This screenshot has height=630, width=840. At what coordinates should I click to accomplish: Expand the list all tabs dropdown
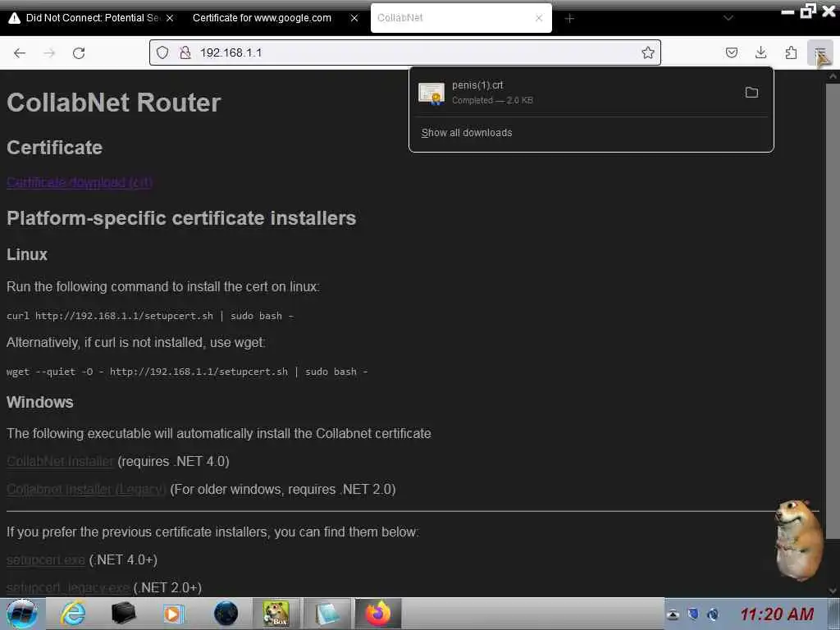[728, 18]
